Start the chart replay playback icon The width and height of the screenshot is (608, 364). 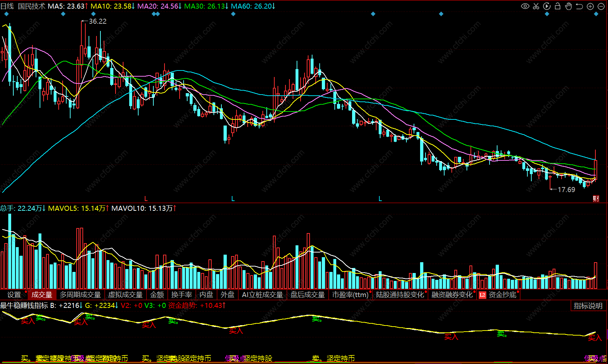point(547,6)
